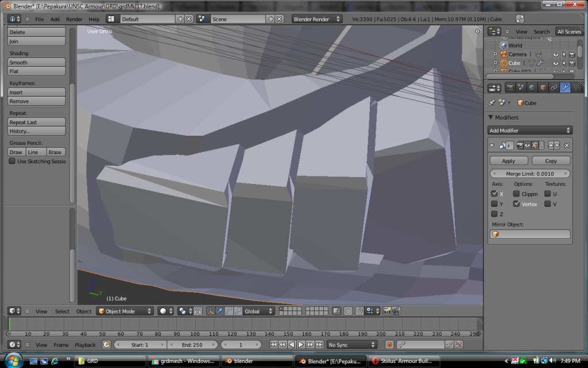Toggle automatic keyframe record button
The width and height of the screenshot is (588, 368).
(x=389, y=345)
